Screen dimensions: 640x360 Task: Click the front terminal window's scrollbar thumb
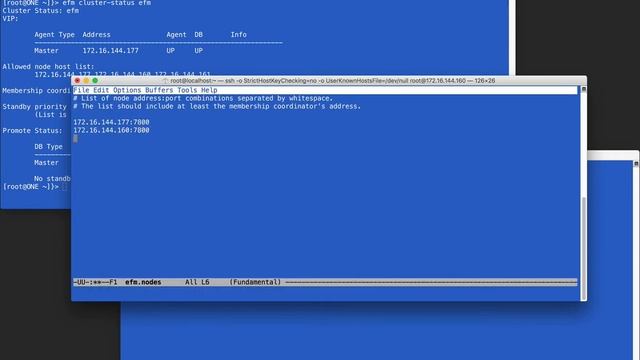584,248
